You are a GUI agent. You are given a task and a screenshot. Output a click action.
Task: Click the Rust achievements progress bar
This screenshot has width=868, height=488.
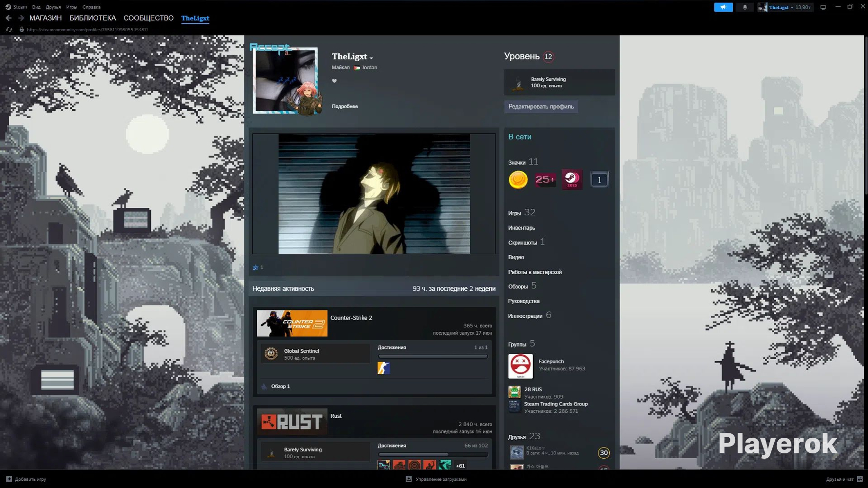tap(433, 454)
